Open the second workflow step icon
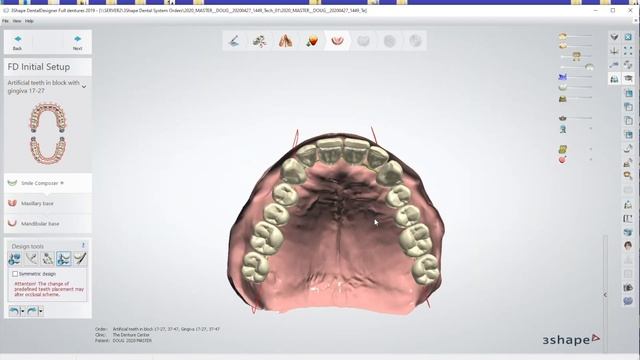This screenshot has width=640, height=360. tap(260, 41)
